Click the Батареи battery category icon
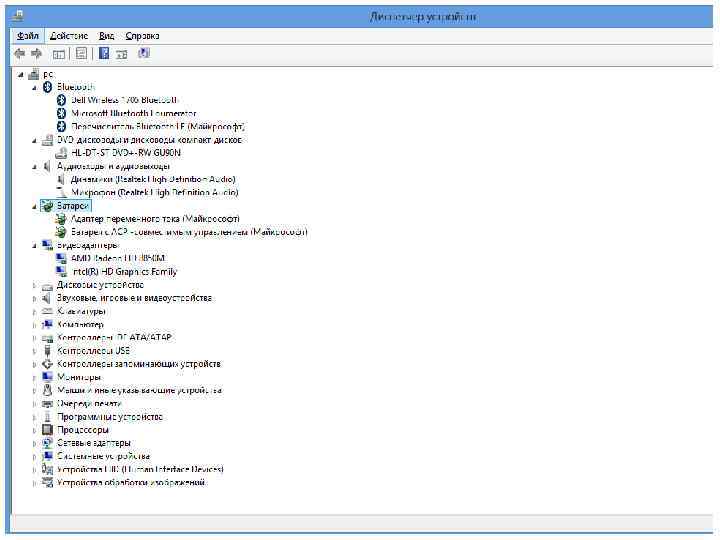This screenshot has width=720, height=540. pyautogui.click(x=47, y=206)
